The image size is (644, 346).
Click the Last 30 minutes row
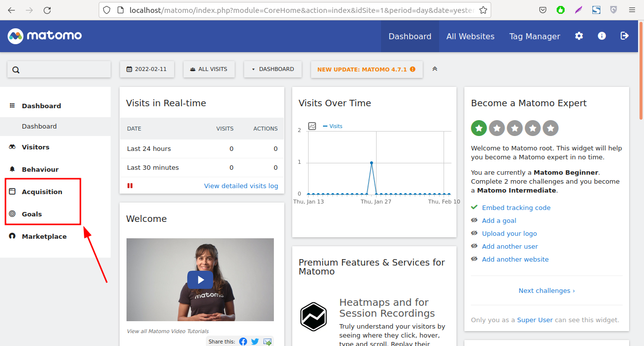[x=202, y=167]
